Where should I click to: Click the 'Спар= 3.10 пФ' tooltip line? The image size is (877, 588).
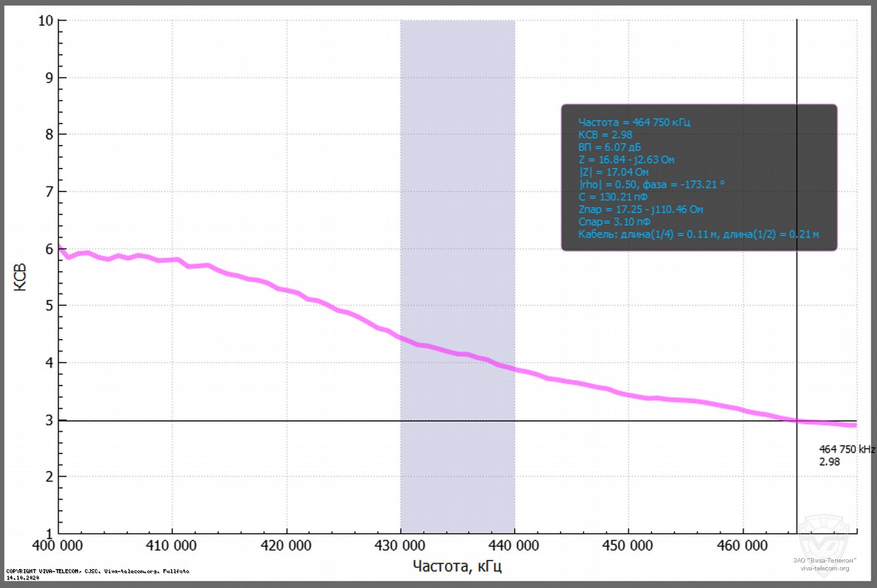point(614,221)
